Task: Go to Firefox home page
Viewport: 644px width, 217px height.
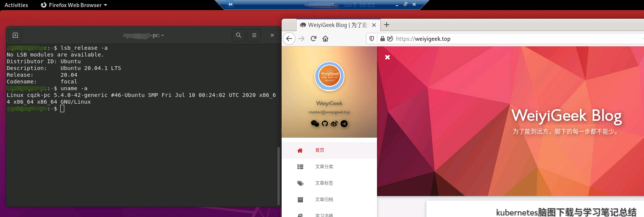Action: point(325,39)
